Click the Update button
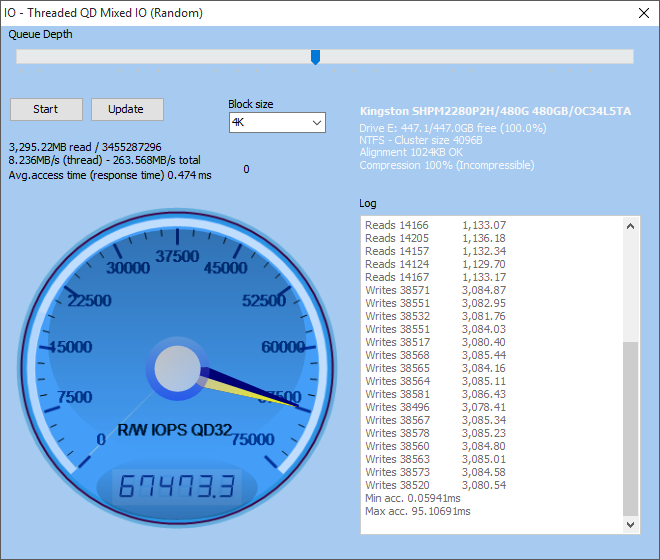 pyautogui.click(x=127, y=109)
